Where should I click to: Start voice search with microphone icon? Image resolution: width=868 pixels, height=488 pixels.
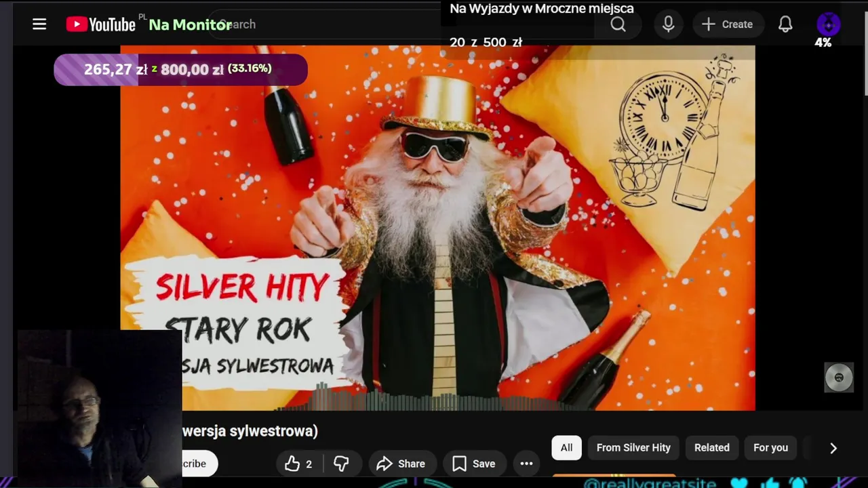pos(669,24)
